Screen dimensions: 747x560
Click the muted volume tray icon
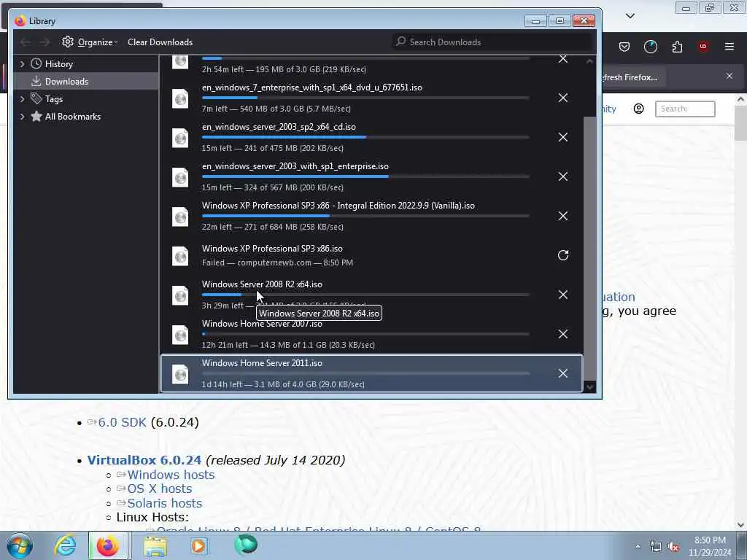(673, 547)
